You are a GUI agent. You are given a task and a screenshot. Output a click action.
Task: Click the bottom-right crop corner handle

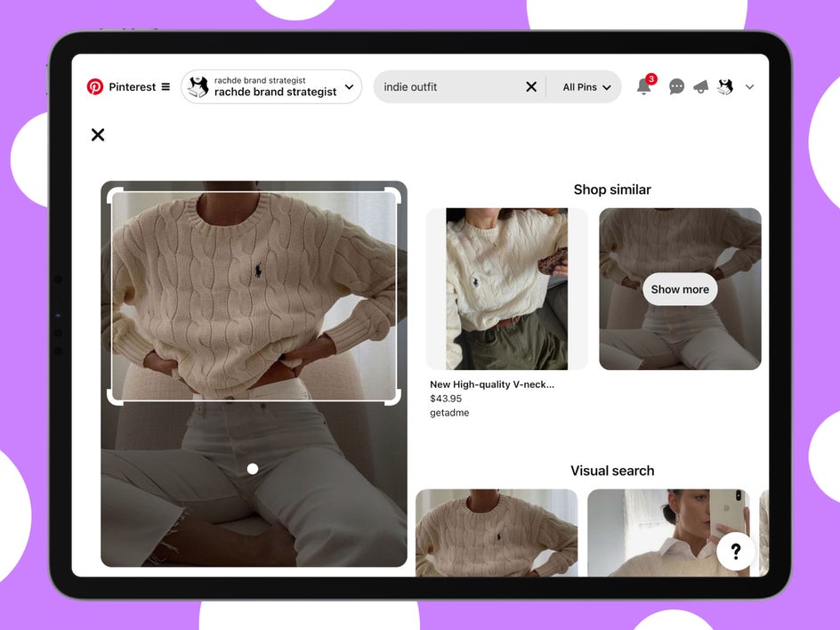[393, 398]
